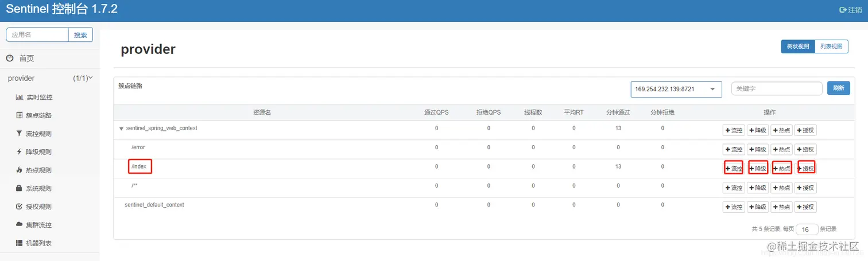Add 热点 rule for /** resource
The height and width of the screenshot is (261, 868).
pyautogui.click(x=782, y=188)
